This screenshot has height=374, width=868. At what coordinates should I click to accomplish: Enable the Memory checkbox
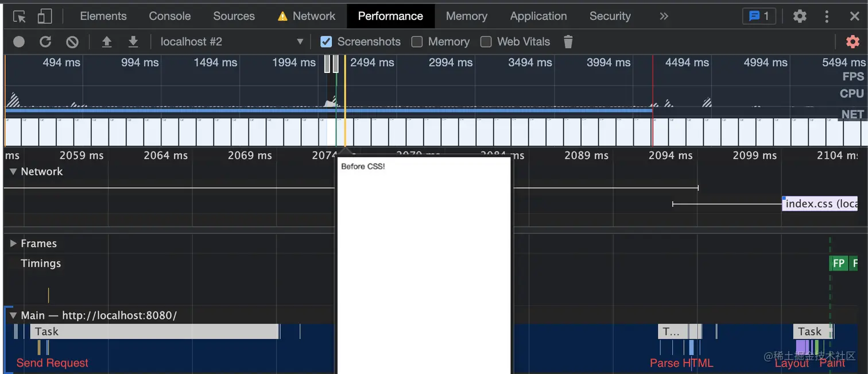(417, 41)
